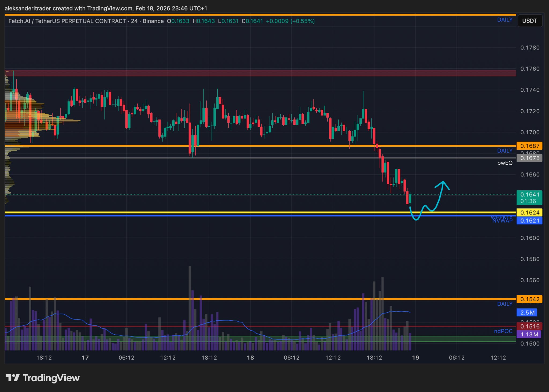
Task: Click the orange 0.1542 daily level label
Action: (529, 299)
